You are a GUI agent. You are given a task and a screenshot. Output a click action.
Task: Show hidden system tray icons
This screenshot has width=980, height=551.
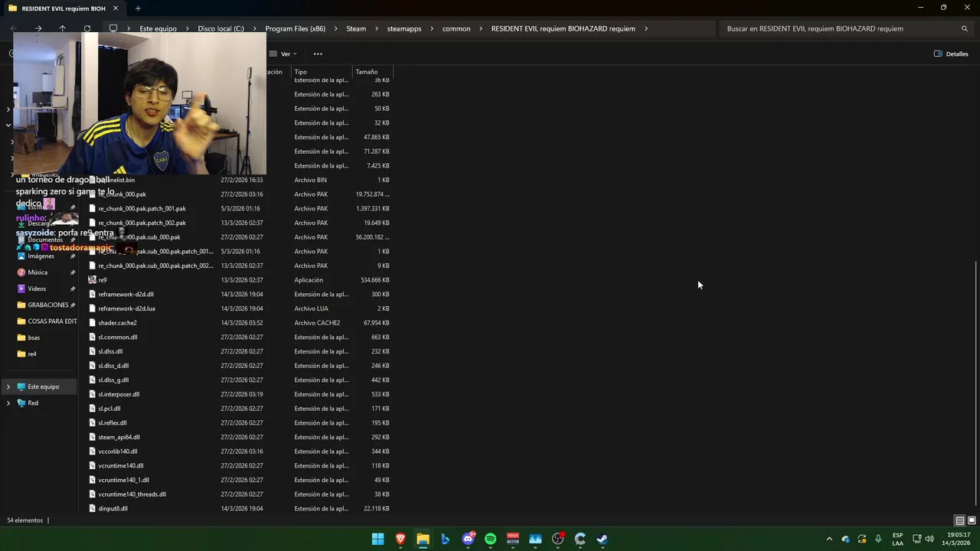[x=828, y=539]
